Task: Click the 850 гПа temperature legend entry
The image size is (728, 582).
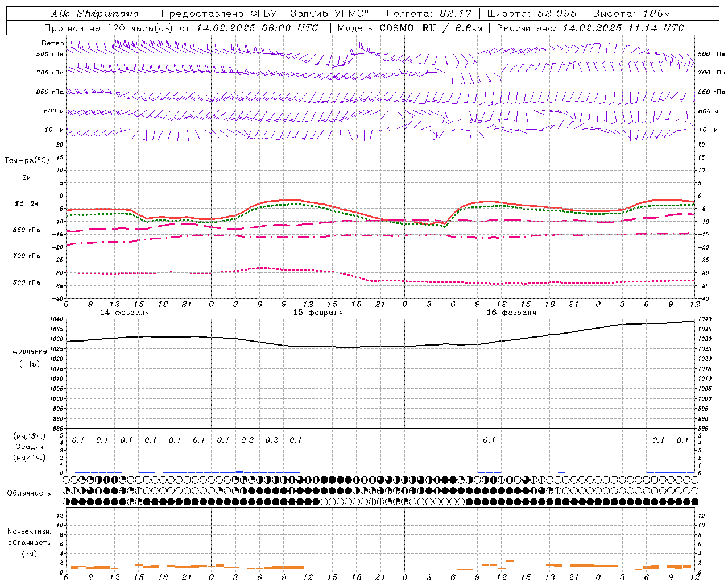Action: [27, 230]
